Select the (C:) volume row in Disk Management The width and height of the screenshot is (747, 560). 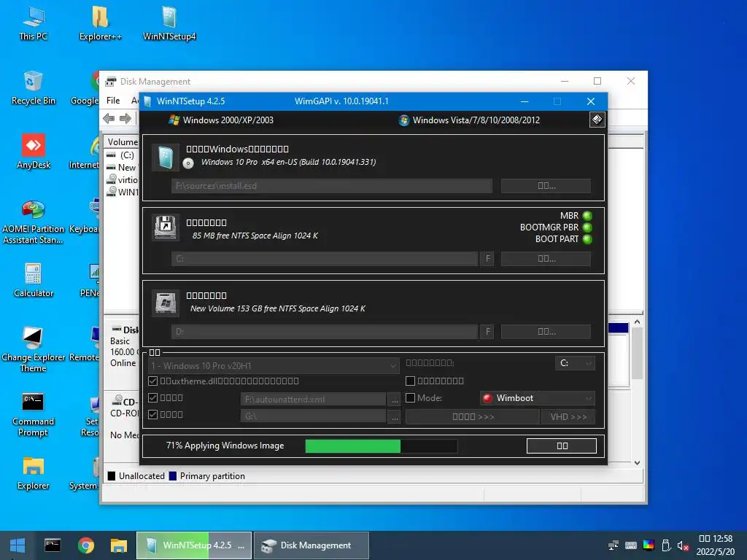pos(122,155)
